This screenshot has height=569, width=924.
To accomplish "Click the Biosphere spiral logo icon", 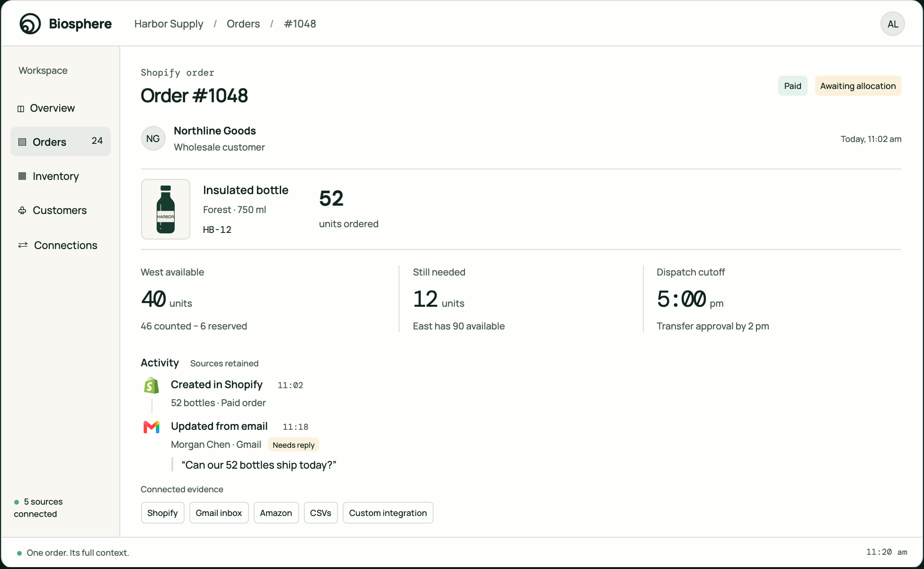I will point(30,24).
